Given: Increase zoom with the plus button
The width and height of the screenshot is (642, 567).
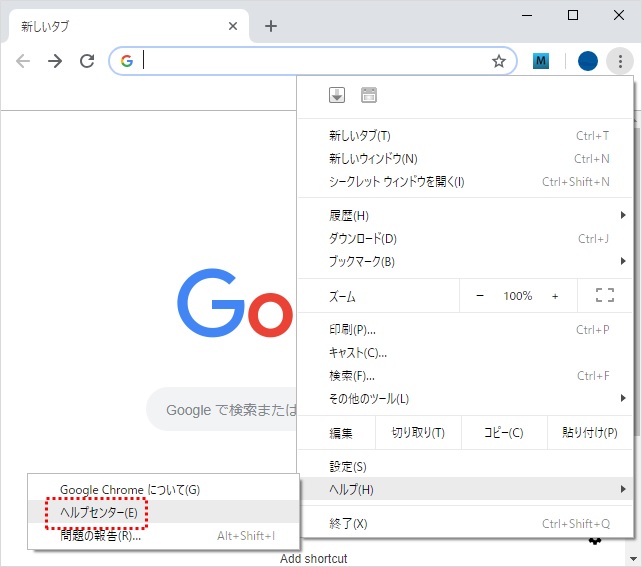Looking at the screenshot, I should pyautogui.click(x=555, y=296).
